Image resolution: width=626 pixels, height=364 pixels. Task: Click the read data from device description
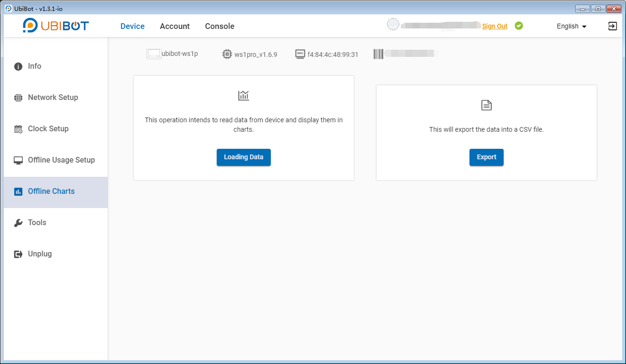(x=244, y=125)
